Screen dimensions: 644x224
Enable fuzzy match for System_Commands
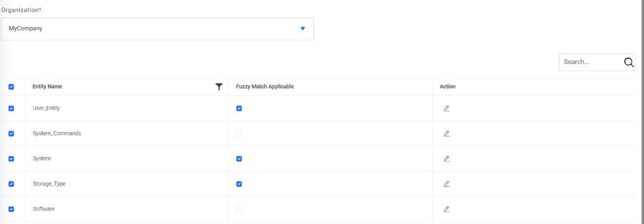[x=239, y=134]
